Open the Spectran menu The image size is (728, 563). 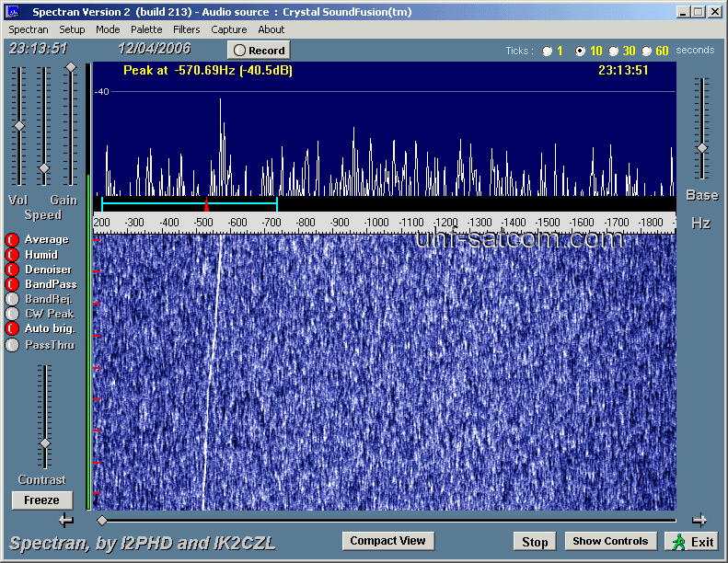point(29,29)
